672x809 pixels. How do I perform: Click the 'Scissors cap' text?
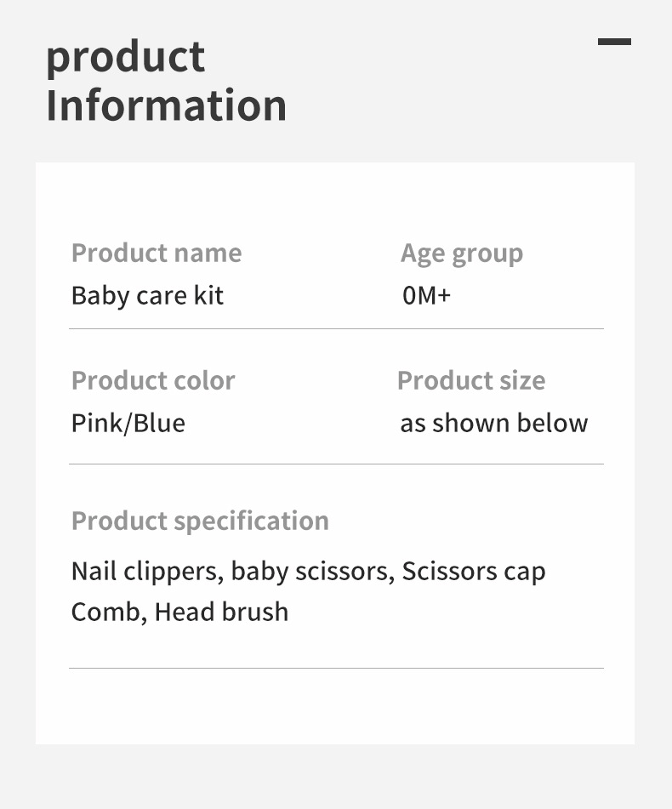(x=474, y=571)
